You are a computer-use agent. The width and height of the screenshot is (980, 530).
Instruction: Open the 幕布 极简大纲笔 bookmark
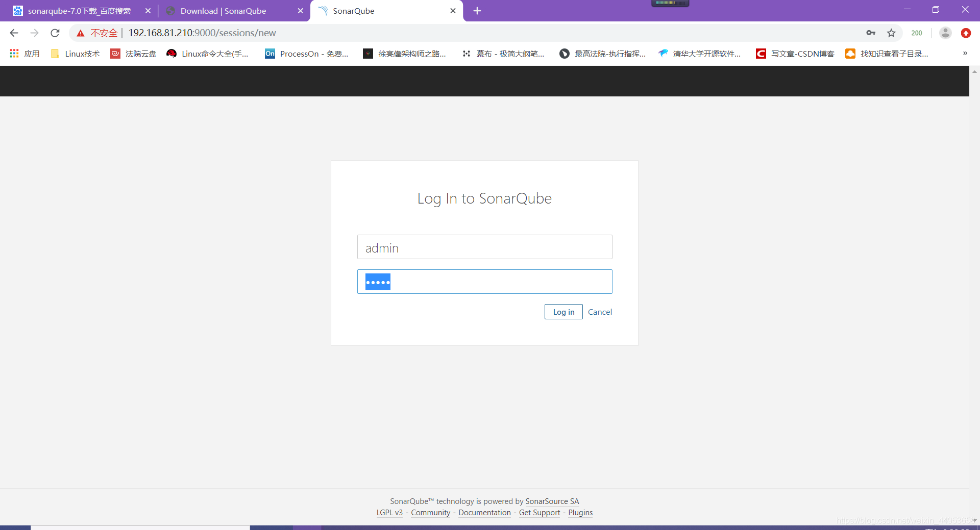(503, 54)
